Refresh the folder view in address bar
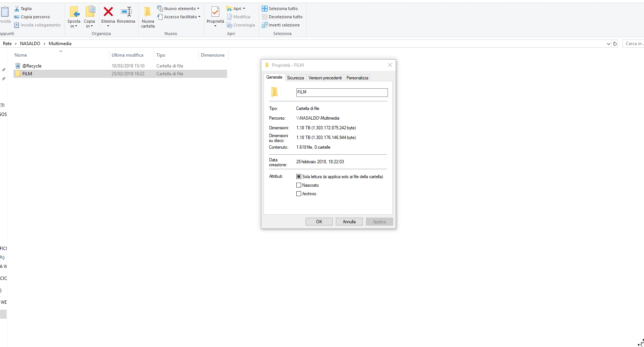 [x=615, y=44]
